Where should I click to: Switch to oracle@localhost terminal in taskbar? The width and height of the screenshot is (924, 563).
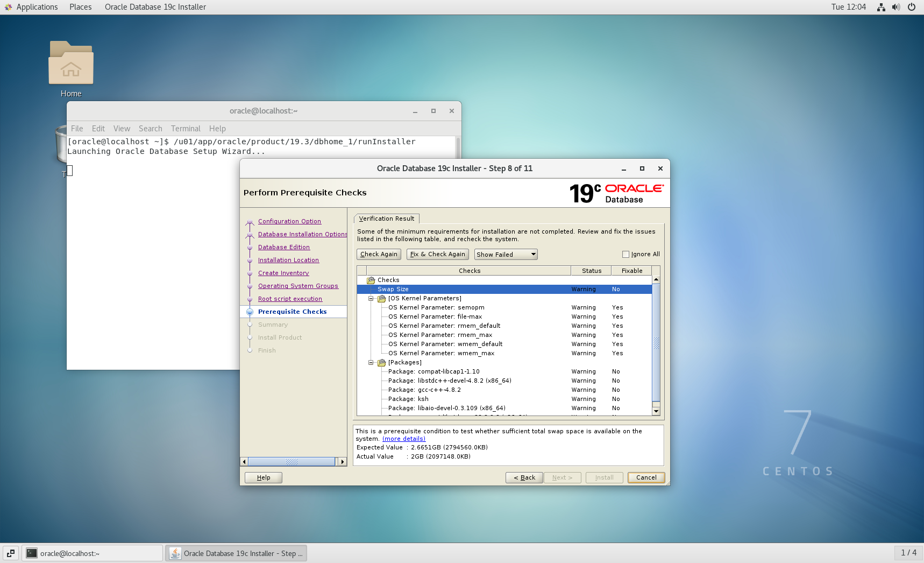(92, 553)
